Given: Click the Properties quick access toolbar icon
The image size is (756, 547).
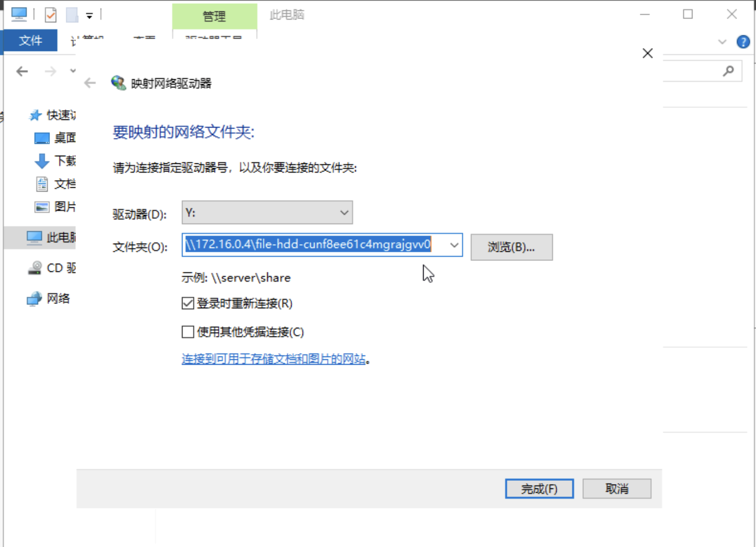Looking at the screenshot, I should coord(51,15).
